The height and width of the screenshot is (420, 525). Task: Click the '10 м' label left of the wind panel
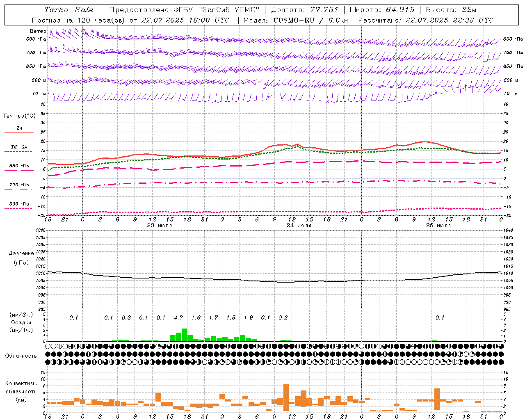[39, 94]
